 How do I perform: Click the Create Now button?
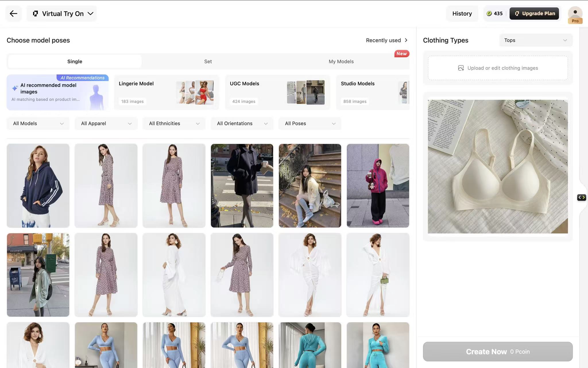click(x=498, y=351)
